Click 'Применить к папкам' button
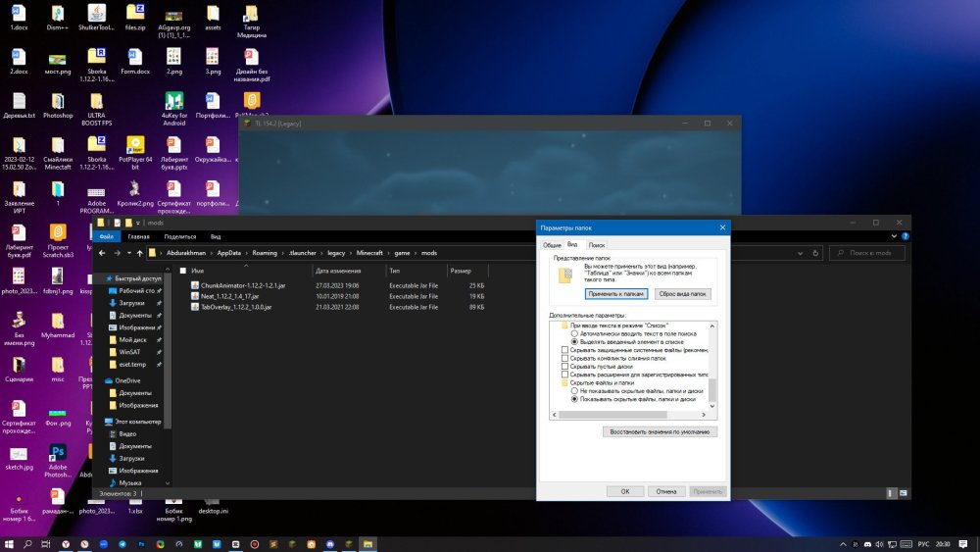 [x=615, y=293]
